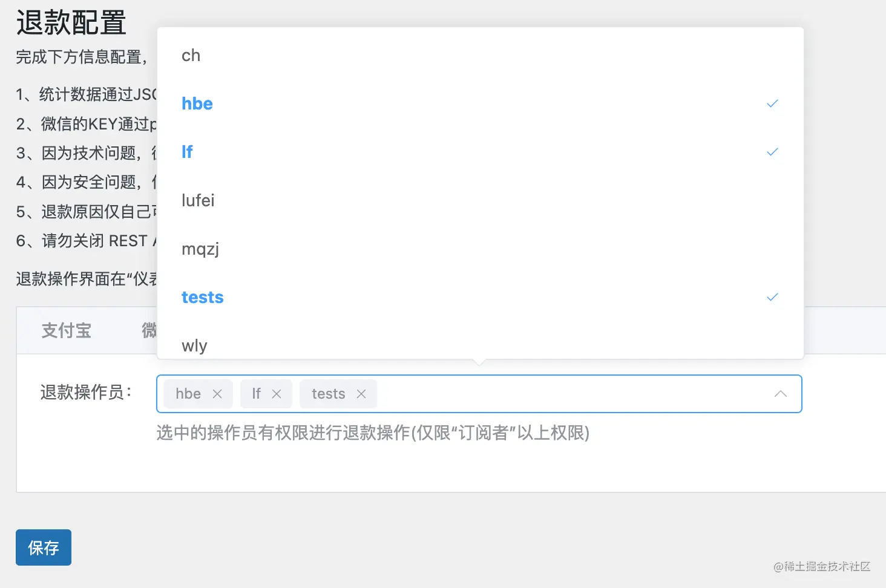Click the 退款配置 page heading
The width and height of the screenshot is (886, 588).
(71, 23)
